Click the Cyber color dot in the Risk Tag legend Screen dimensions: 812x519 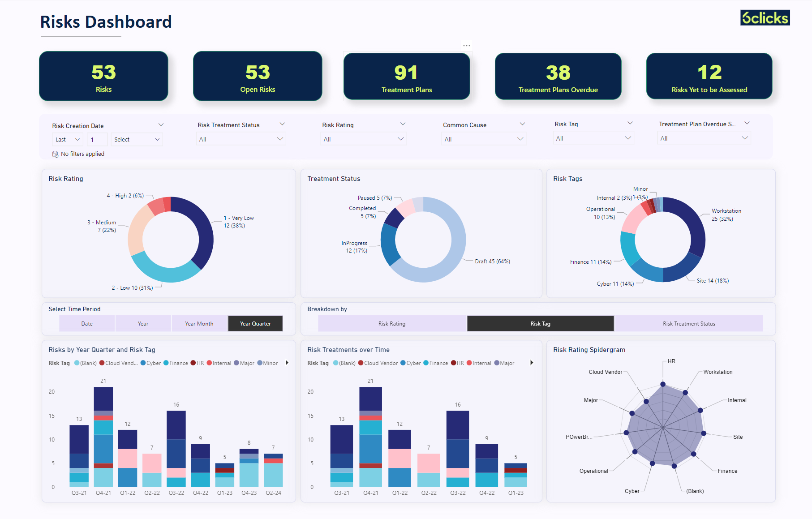[142, 363]
